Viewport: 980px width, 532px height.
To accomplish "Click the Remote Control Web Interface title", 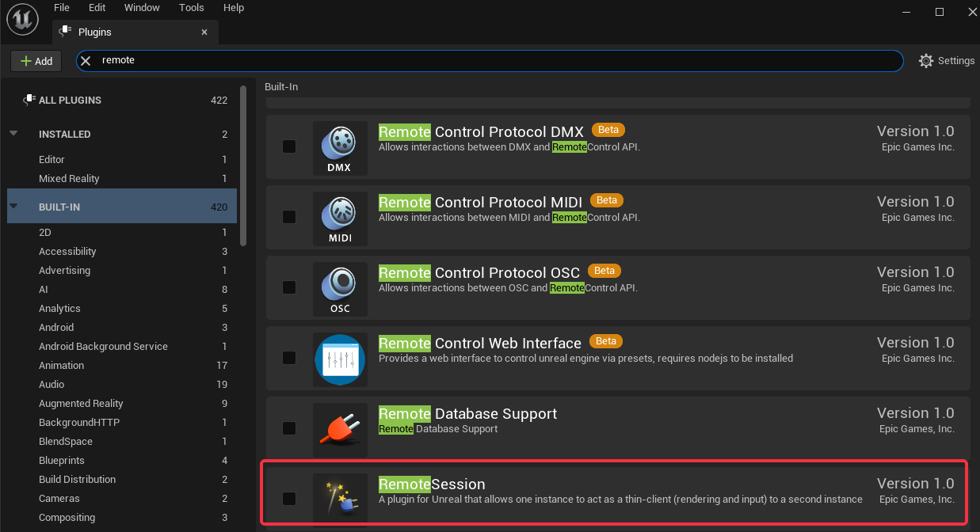I will [480, 343].
